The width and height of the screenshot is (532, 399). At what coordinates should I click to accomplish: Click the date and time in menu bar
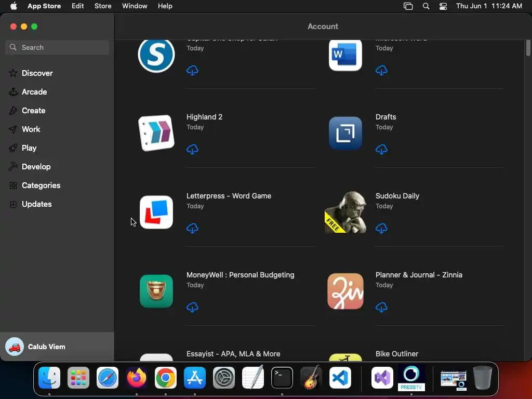coord(489,6)
